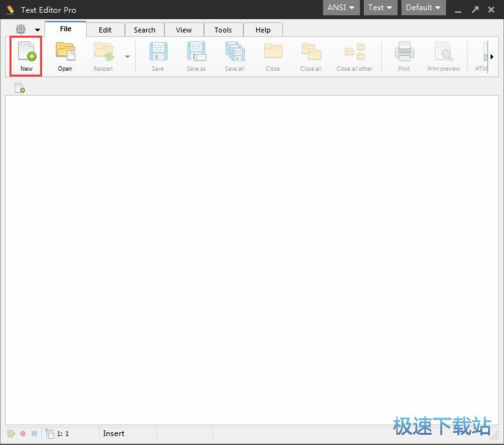Click the Save icon in File ribbon
The width and height of the screenshot is (504, 445).
coord(157,56)
